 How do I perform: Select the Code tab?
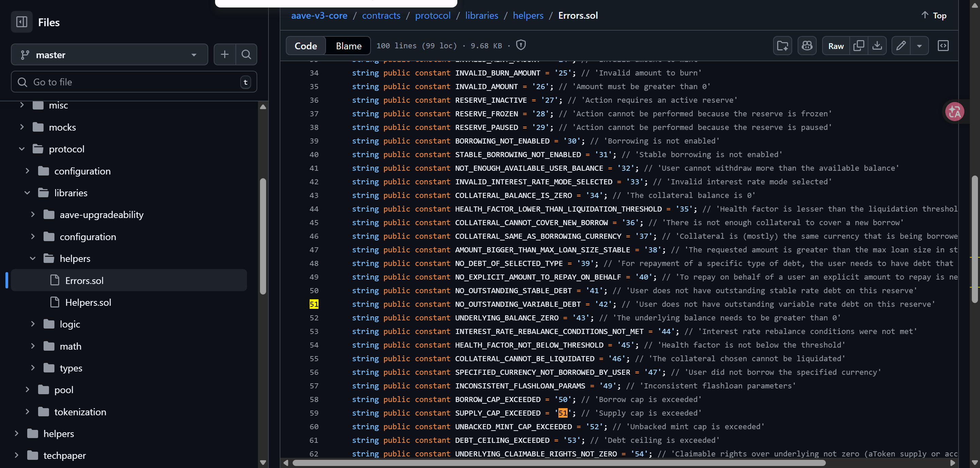306,46
